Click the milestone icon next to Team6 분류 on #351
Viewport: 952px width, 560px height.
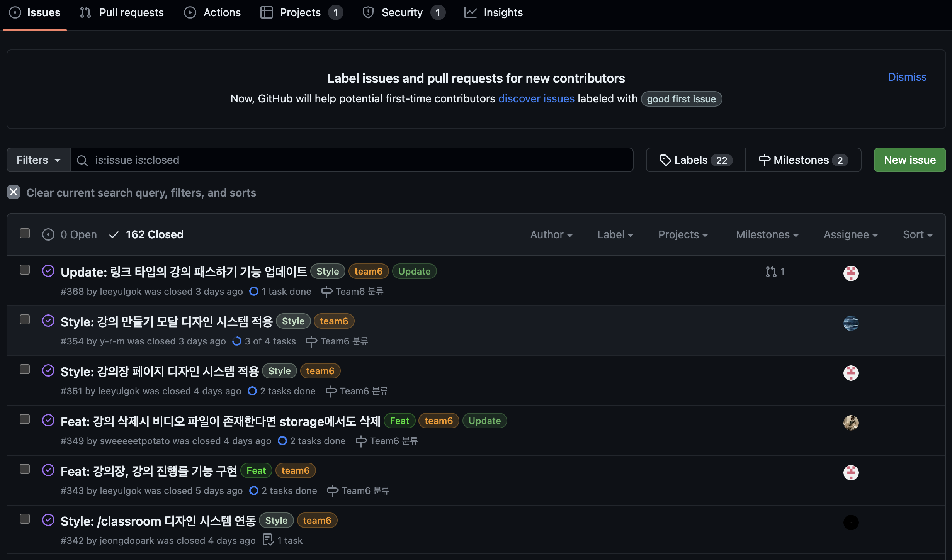[331, 391]
